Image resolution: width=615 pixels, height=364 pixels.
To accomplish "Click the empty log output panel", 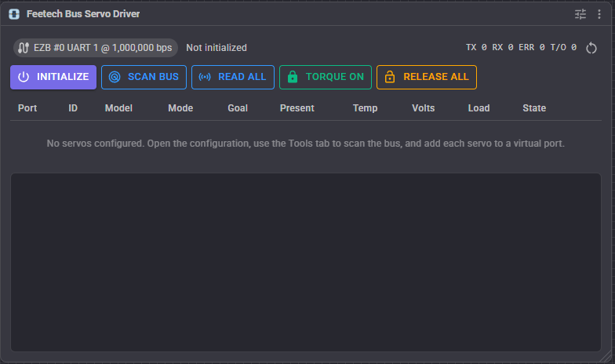I will coord(306,262).
